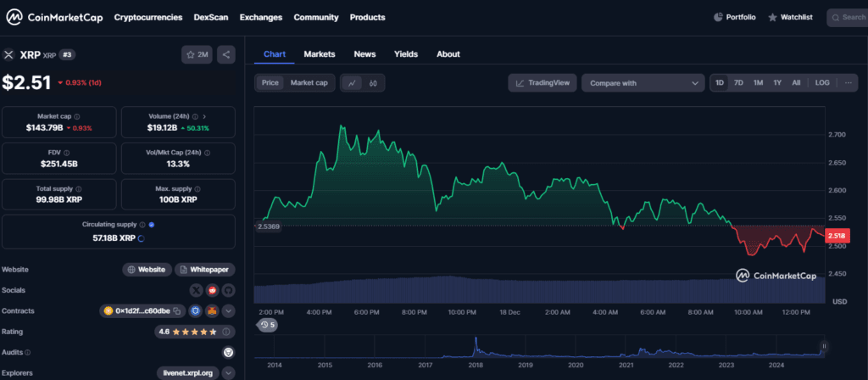The image size is (868, 380).
Task: Switch to the About tab
Action: point(448,54)
